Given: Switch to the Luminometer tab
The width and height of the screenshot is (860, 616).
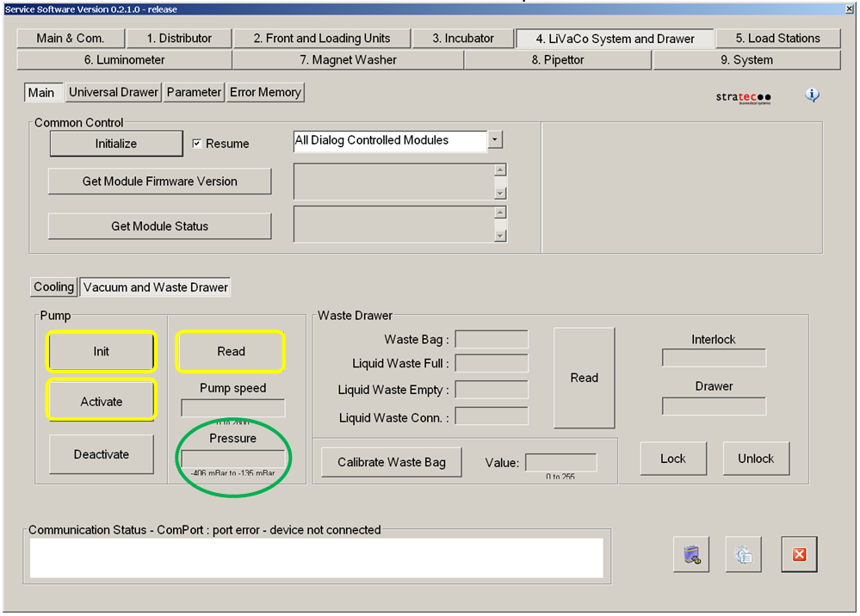Looking at the screenshot, I should click(124, 60).
